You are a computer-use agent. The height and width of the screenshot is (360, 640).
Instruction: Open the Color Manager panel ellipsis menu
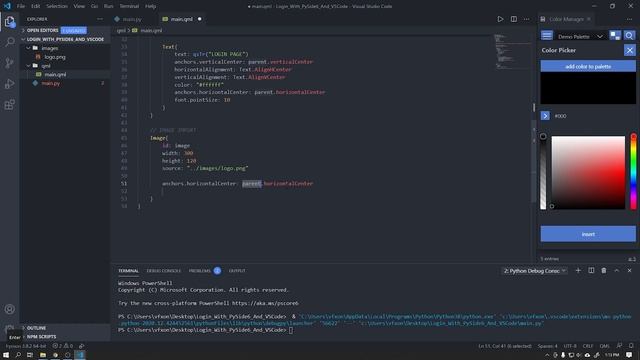pyautogui.click(x=629, y=19)
